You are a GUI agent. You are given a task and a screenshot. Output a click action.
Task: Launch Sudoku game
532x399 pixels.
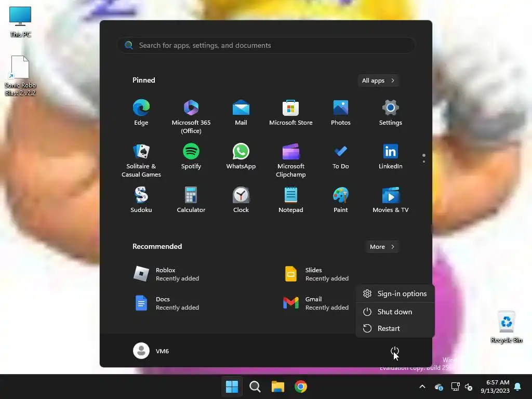[141, 200]
